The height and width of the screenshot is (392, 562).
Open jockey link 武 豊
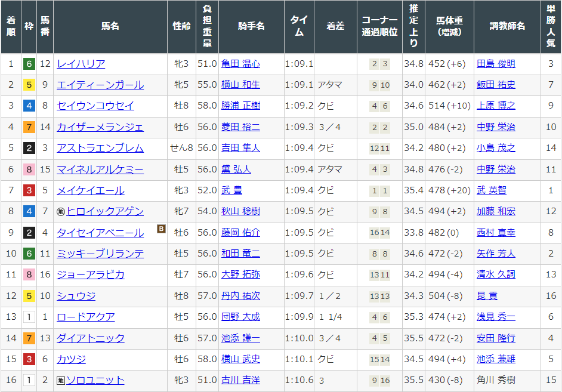tap(231, 190)
